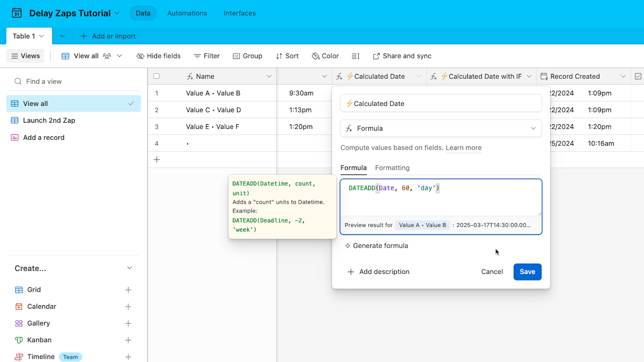
Task: Click the Kanban view type icon
Action: [19, 340]
